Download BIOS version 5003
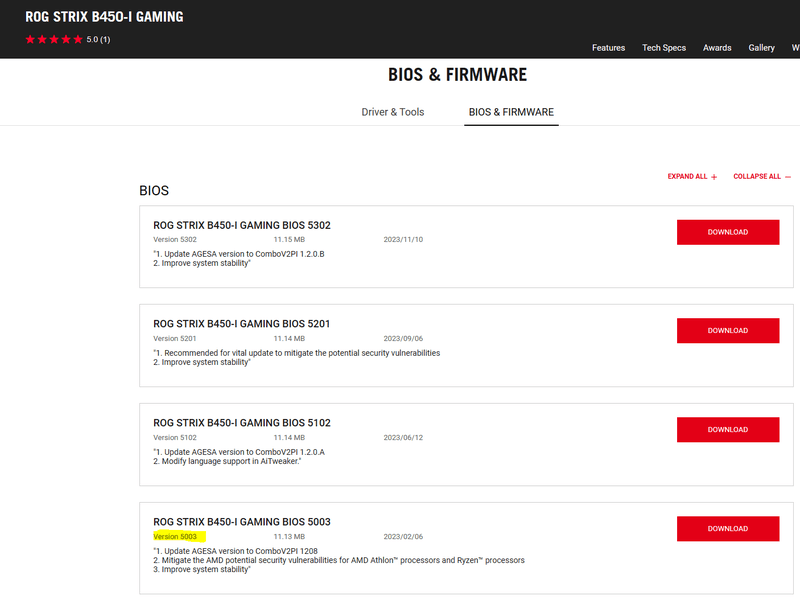 click(728, 529)
